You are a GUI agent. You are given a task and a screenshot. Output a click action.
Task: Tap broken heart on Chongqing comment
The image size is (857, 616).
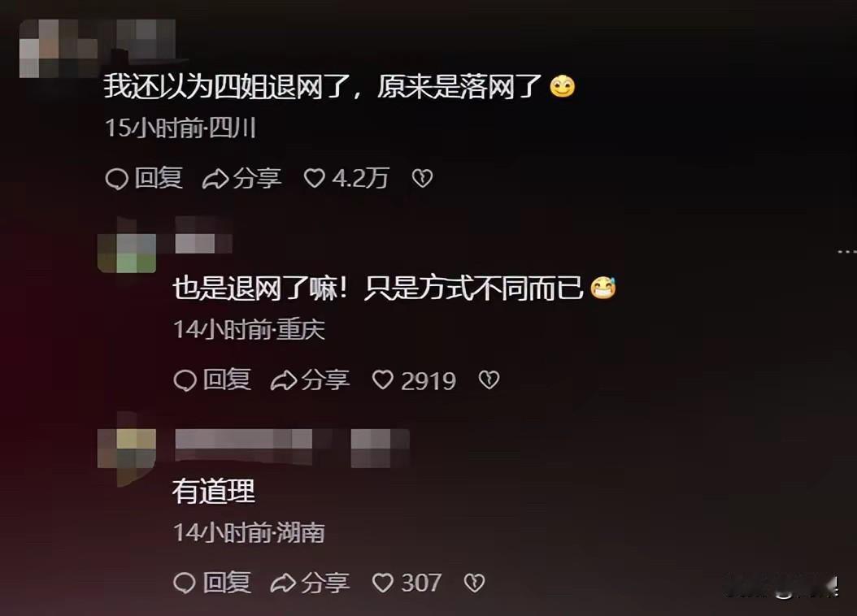[x=489, y=380]
